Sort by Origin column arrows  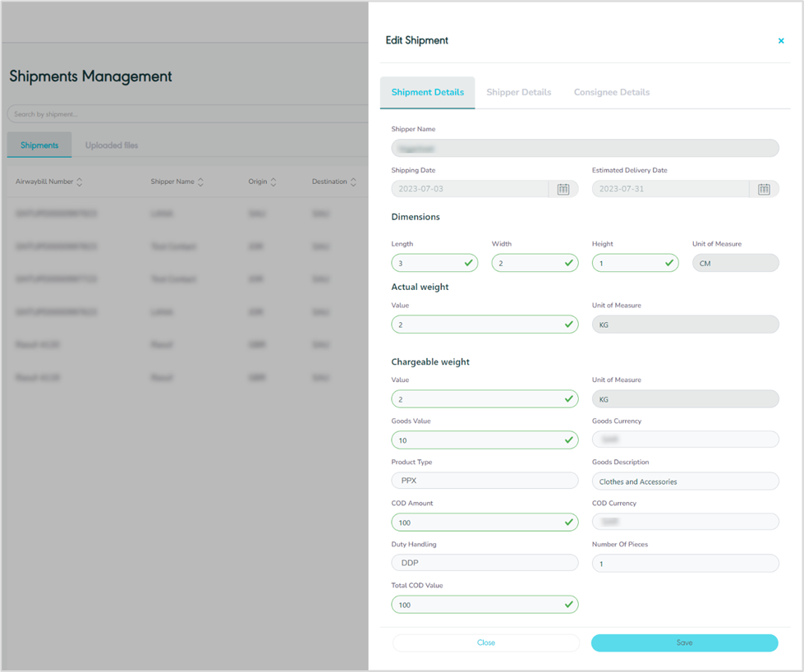click(x=273, y=182)
